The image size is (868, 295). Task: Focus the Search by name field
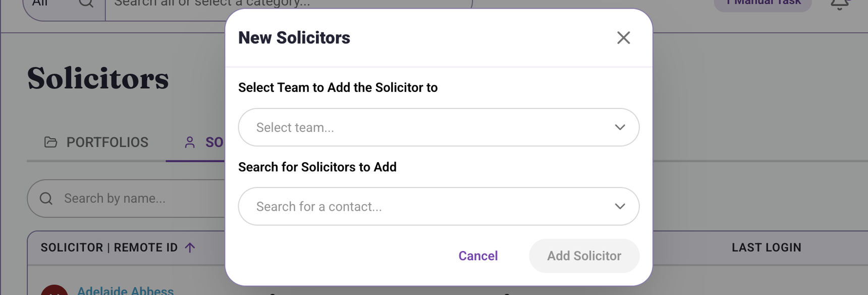(126, 199)
